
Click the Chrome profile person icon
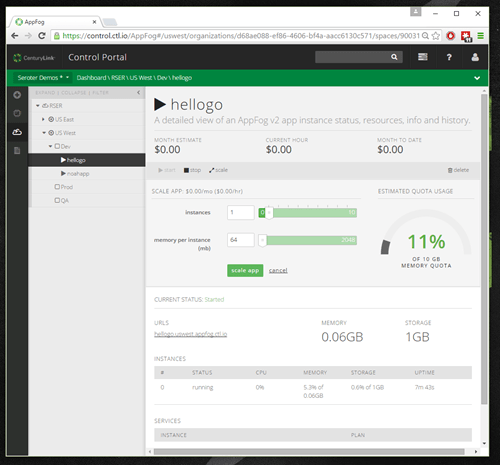[x=416, y=12]
